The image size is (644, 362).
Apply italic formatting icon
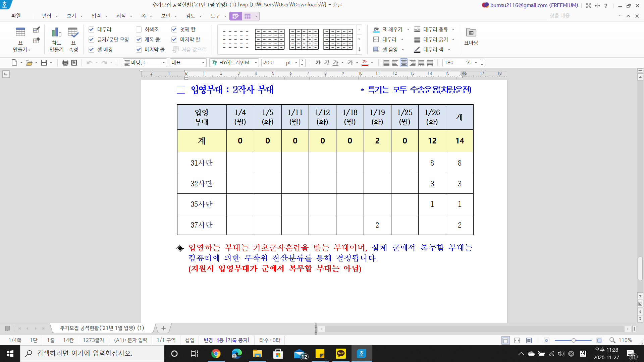(x=327, y=63)
